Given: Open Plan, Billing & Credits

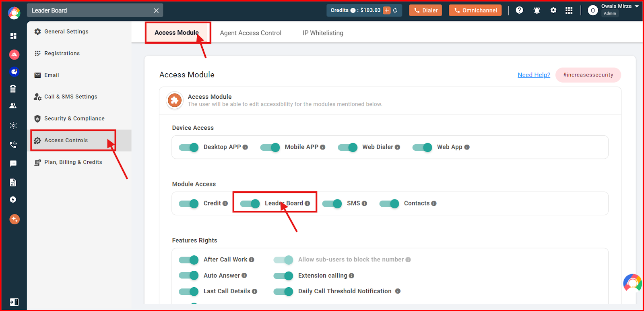Looking at the screenshot, I should (x=79, y=162).
